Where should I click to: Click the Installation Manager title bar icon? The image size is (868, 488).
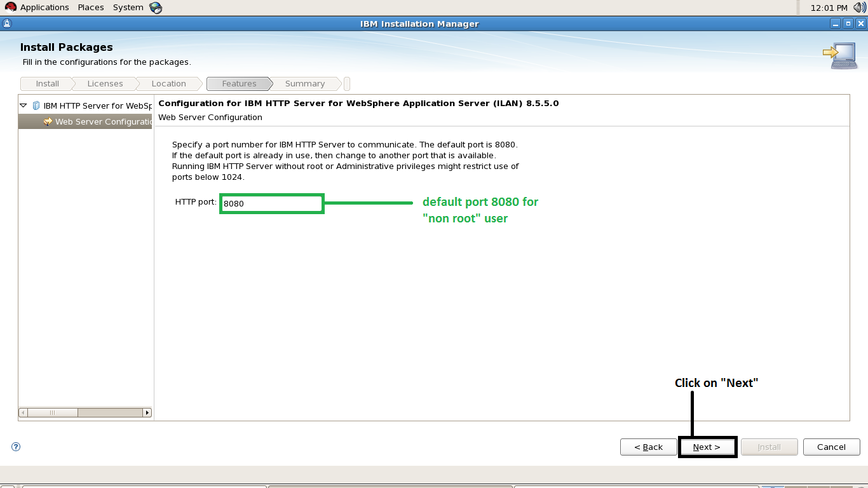[x=6, y=23]
